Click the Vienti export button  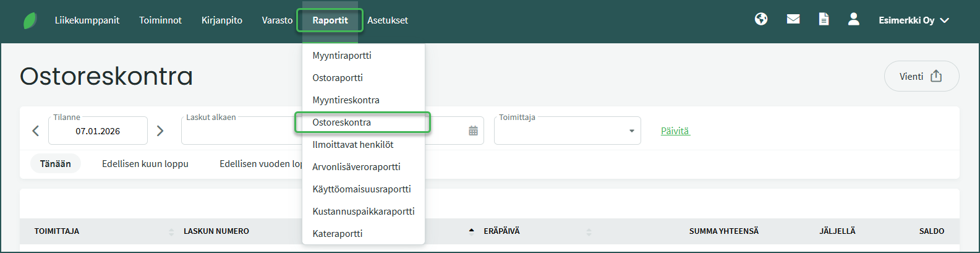[921, 76]
